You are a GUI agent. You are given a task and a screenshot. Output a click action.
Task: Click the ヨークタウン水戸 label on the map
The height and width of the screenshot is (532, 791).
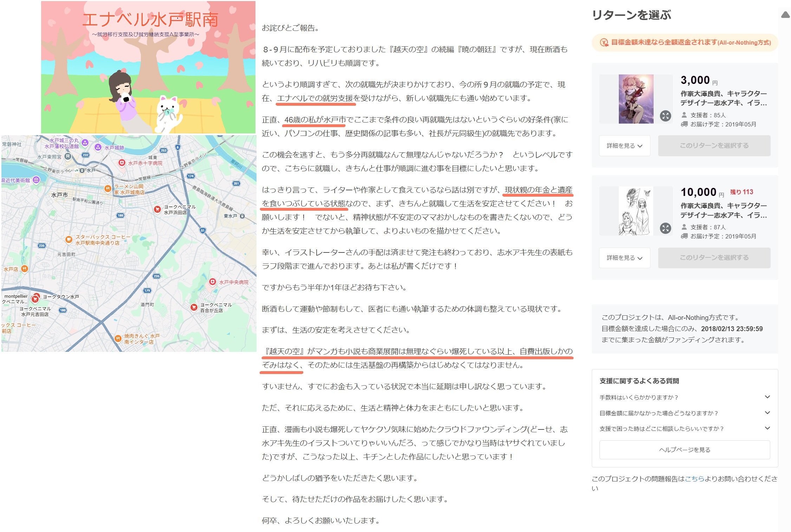61,297
